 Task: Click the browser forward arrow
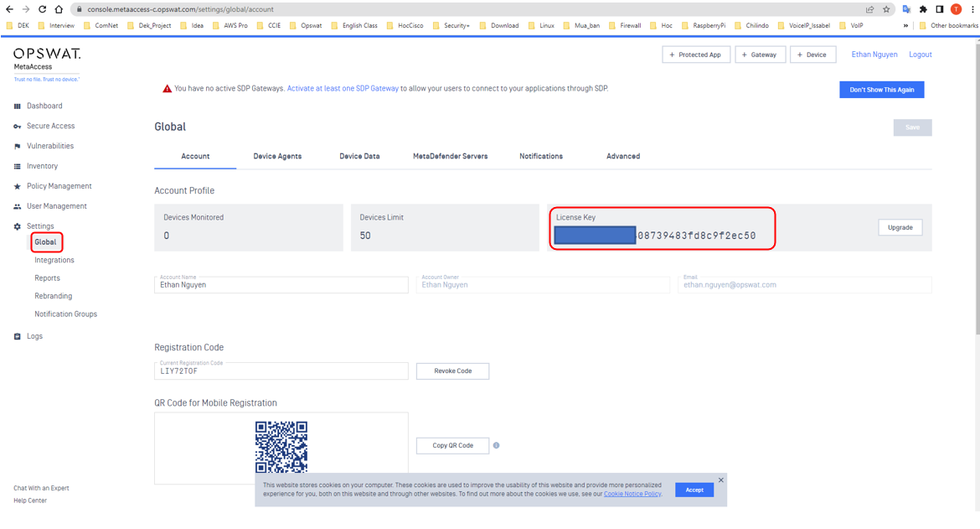(x=26, y=9)
